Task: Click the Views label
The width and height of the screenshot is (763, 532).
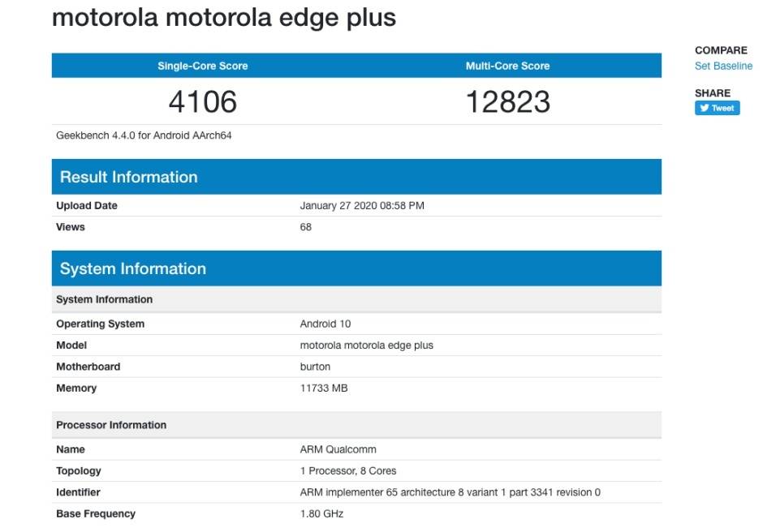Action: (x=70, y=226)
